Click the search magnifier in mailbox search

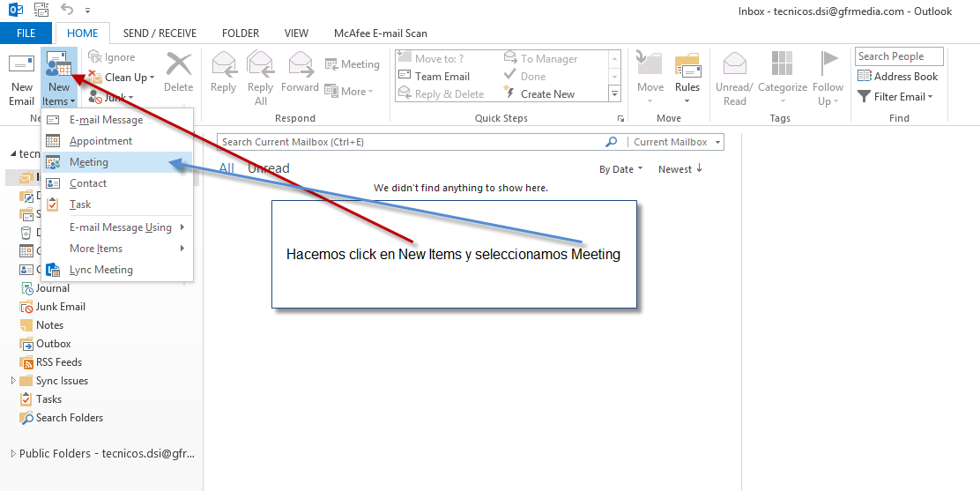pyautogui.click(x=612, y=142)
